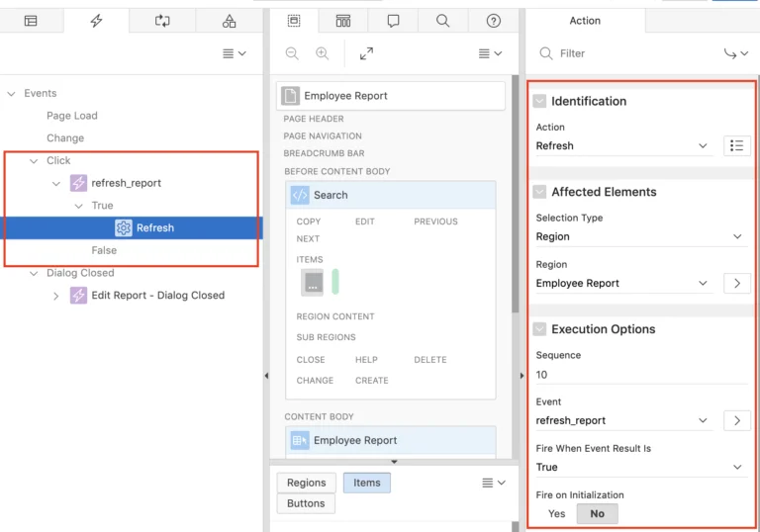Click the refresh_report lightning icon
The image size is (760, 532).
tap(78, 183)
